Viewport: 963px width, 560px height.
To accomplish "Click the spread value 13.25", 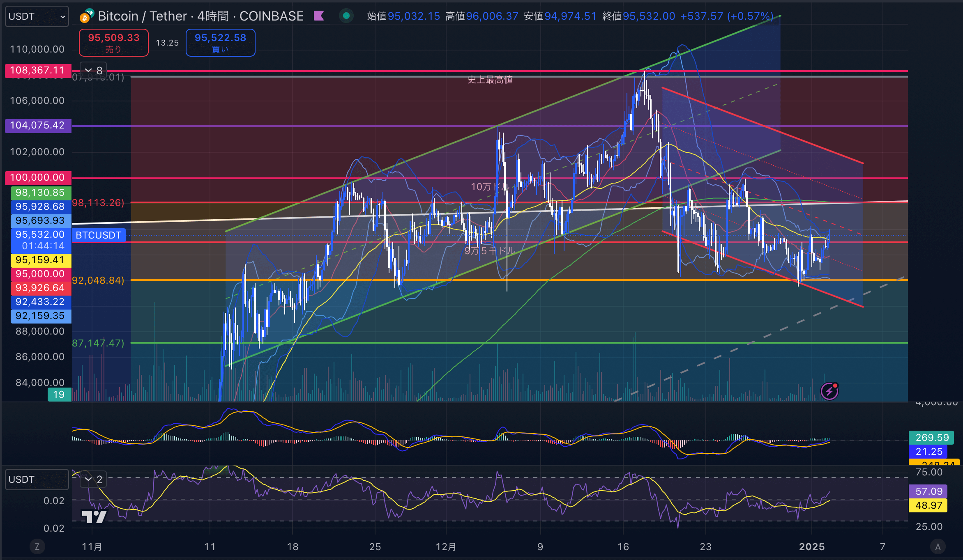I will tap(167, 43).
